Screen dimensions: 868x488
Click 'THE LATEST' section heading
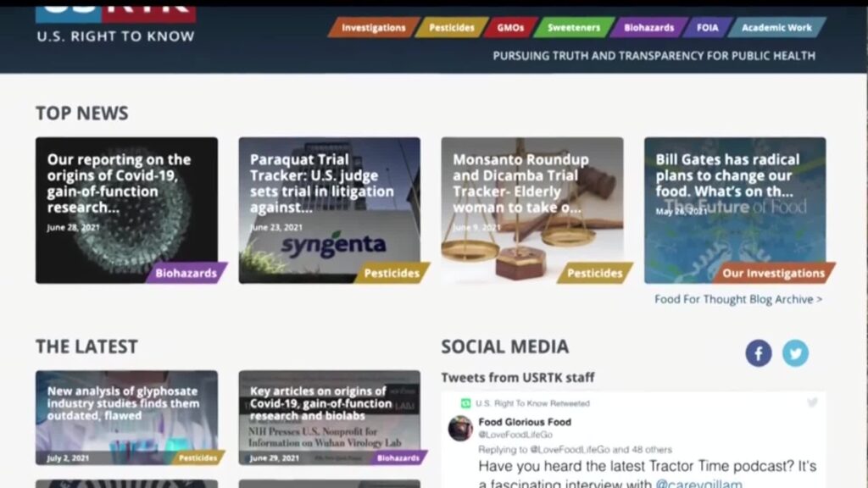(87, 347)
